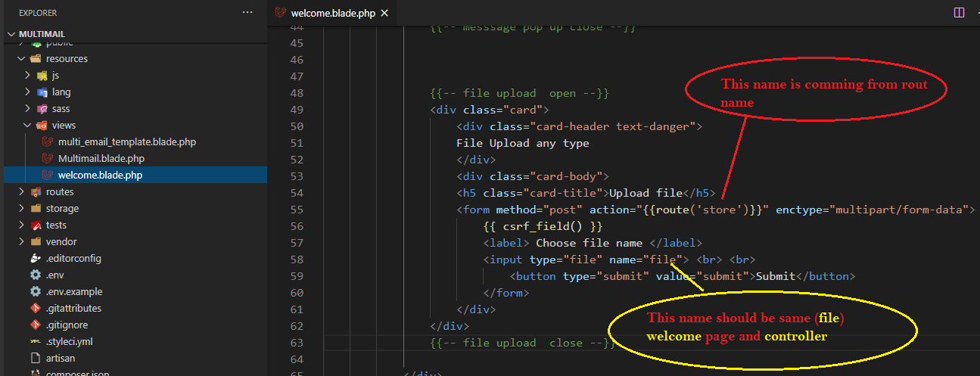Open the .env.example file
The width and height of the screenshot is (980, 376).
point(74,291)
